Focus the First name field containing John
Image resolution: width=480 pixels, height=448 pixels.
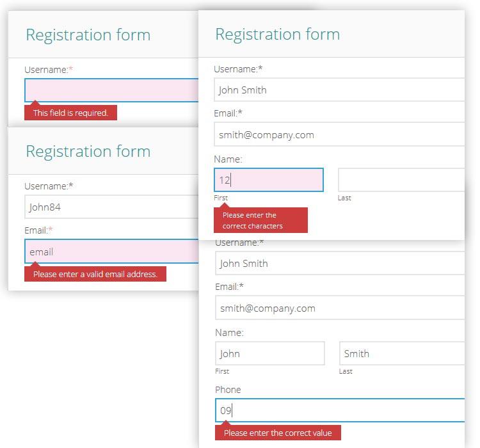coord(270,353)
